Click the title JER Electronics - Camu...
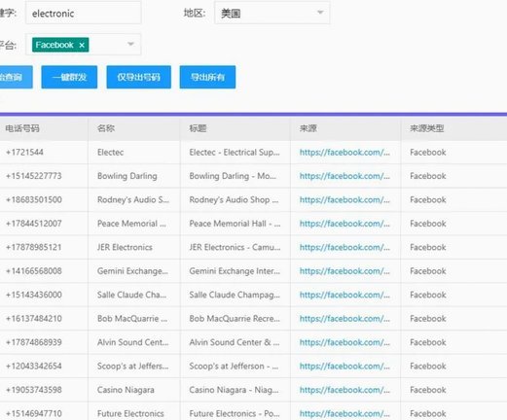 pos(235,247)
